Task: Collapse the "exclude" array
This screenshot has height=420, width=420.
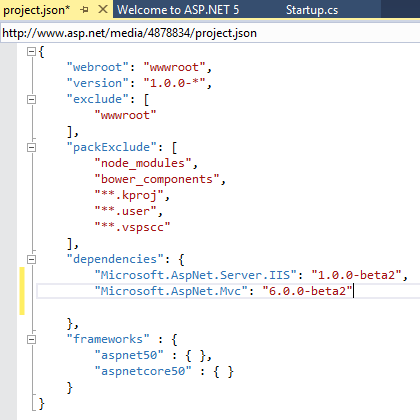Action: [x=31, y=99]
